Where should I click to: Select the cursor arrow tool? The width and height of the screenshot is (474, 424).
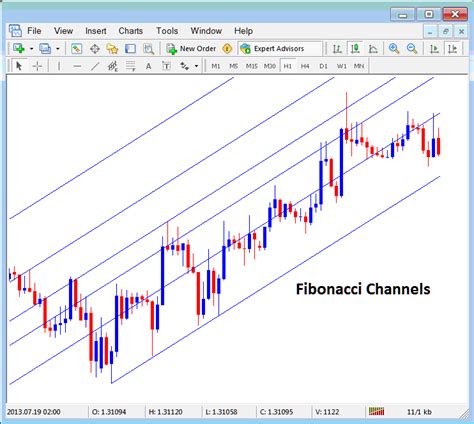(x=19, y=66)
